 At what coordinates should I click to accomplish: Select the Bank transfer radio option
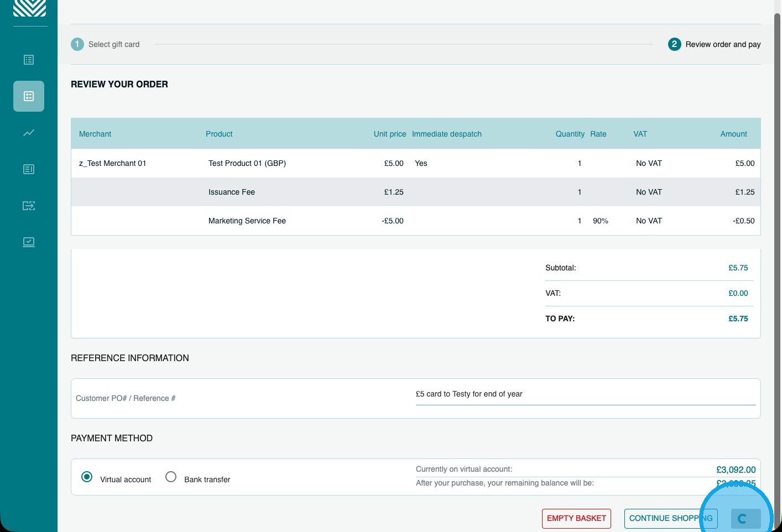[171, 477]
